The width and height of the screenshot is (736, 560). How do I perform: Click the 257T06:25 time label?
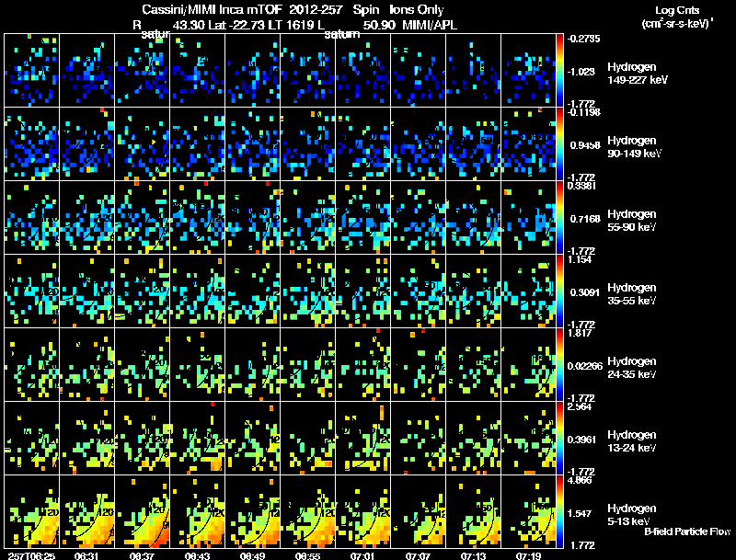pos(31,555)
